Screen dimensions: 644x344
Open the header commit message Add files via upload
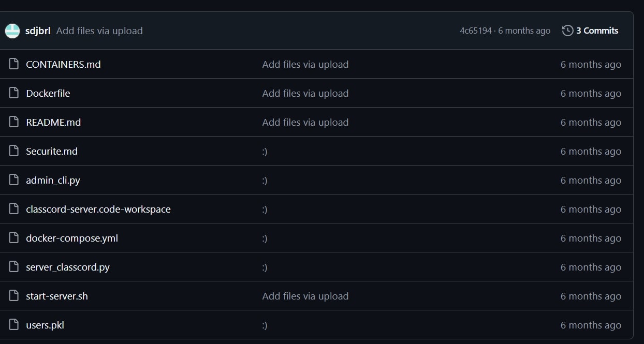pos(99,31)
